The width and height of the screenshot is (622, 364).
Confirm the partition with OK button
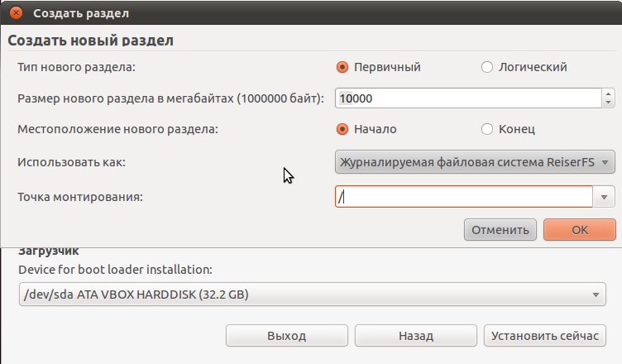coord(580,230)
